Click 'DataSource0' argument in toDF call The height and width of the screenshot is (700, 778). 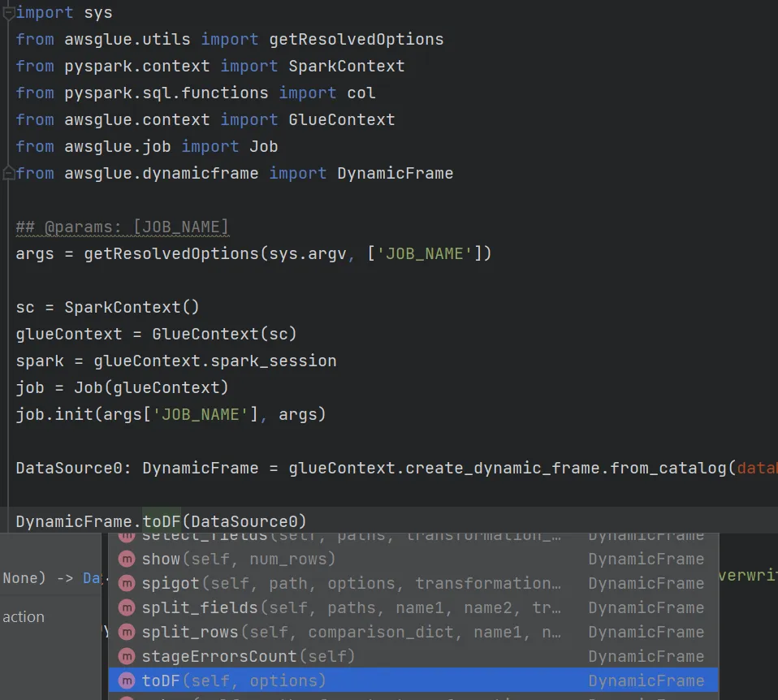tap(244, 521)
